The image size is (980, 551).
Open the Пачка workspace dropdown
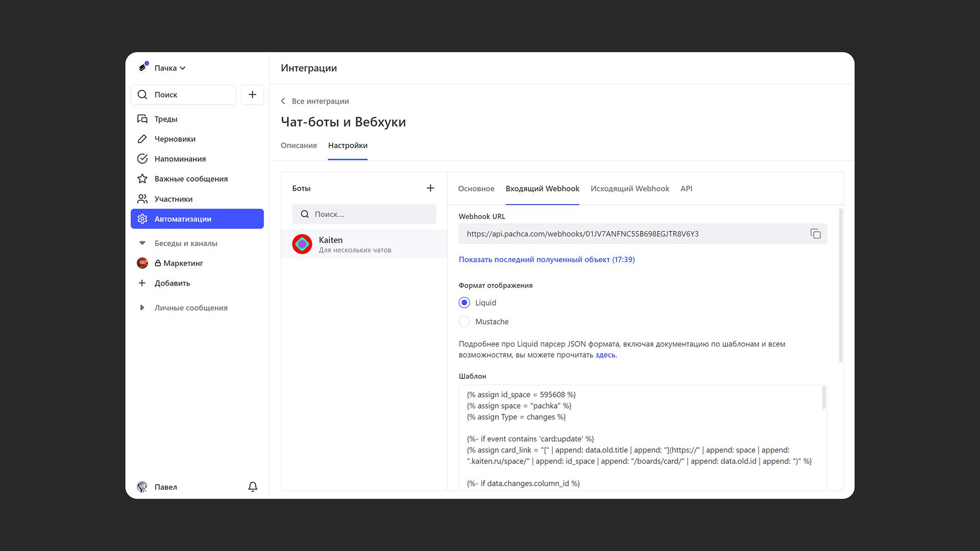pyautogui.click(x=170, y=68)
